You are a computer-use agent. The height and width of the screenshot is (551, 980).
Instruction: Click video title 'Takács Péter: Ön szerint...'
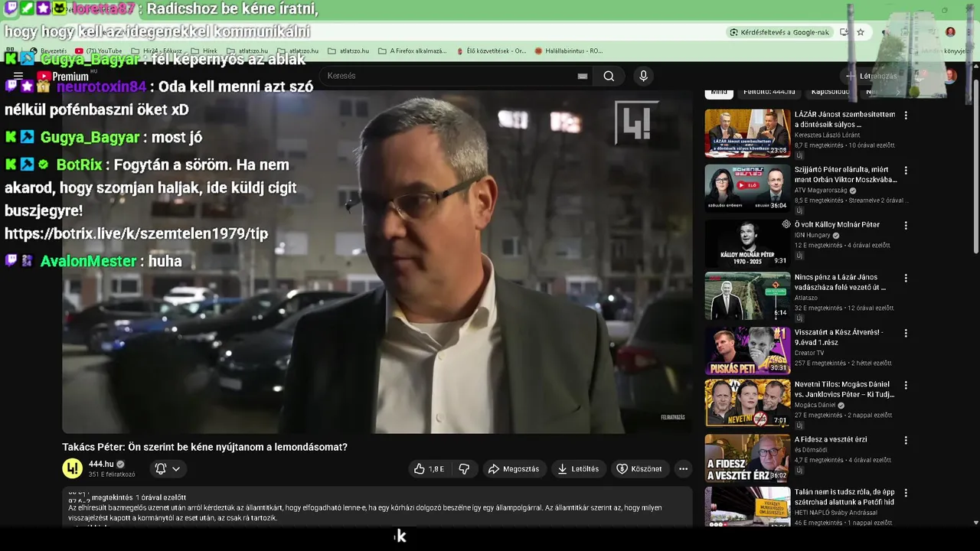204,447
